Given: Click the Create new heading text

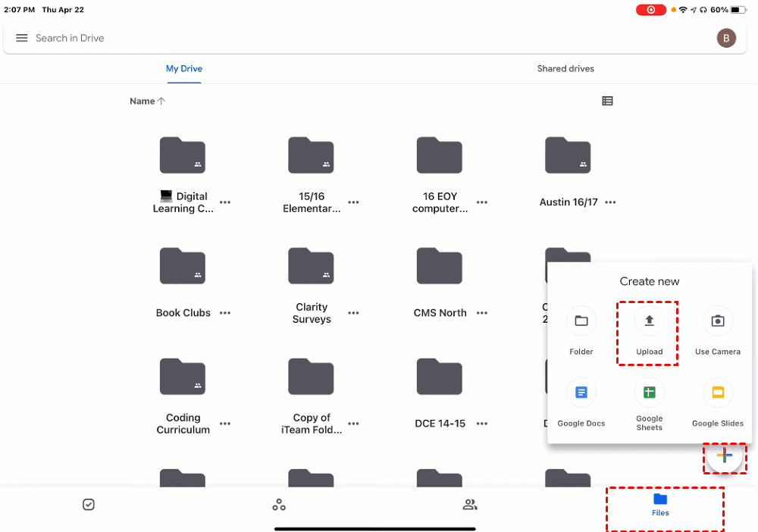Looking at the screenshot, I should pos(650,281).
